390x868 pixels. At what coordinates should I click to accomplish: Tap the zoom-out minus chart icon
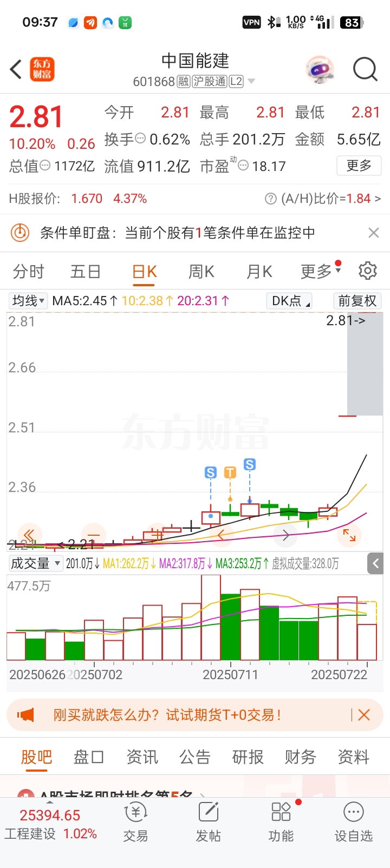tap(93, 535)
